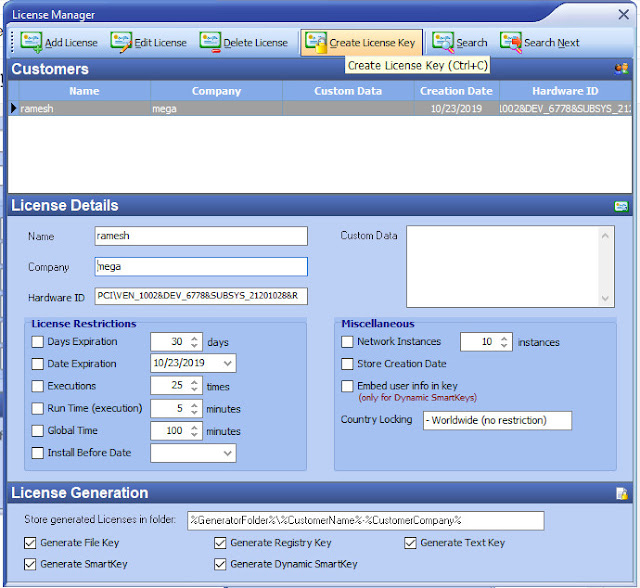The height and width of the screenshot is (588, 640).
Task: Click the Custom Data column header
Action: (x=348, y=91)
